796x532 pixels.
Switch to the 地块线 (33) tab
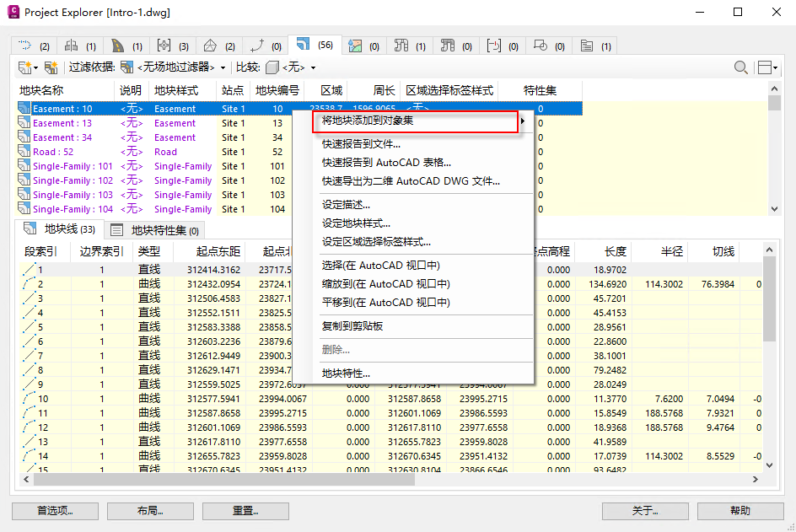coord(60,229)
